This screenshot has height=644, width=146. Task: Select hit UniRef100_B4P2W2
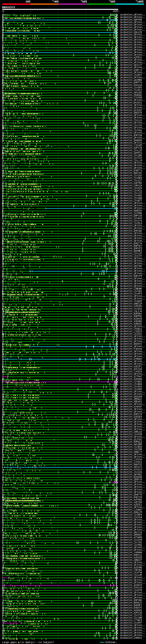tap(131, 231)
